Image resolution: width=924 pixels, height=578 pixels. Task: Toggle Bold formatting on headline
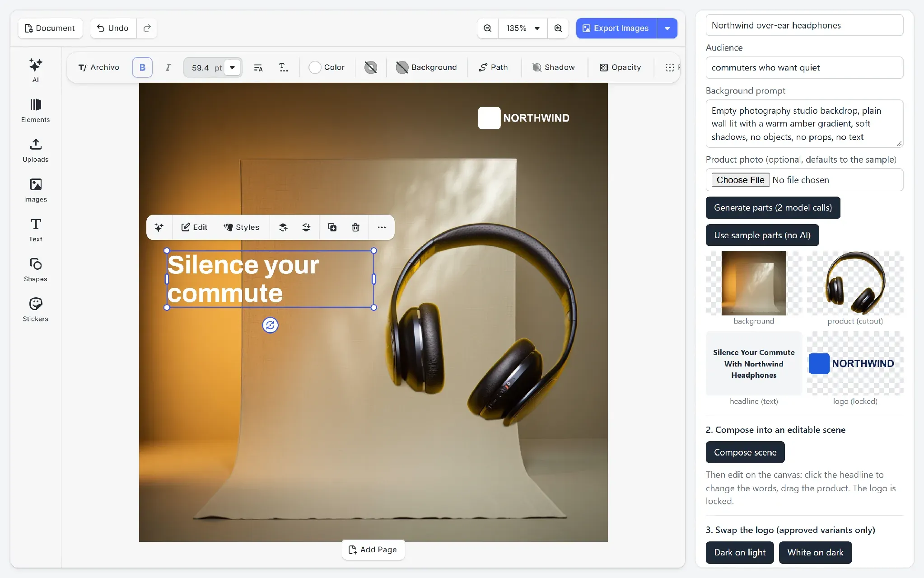tap(142, 67)
